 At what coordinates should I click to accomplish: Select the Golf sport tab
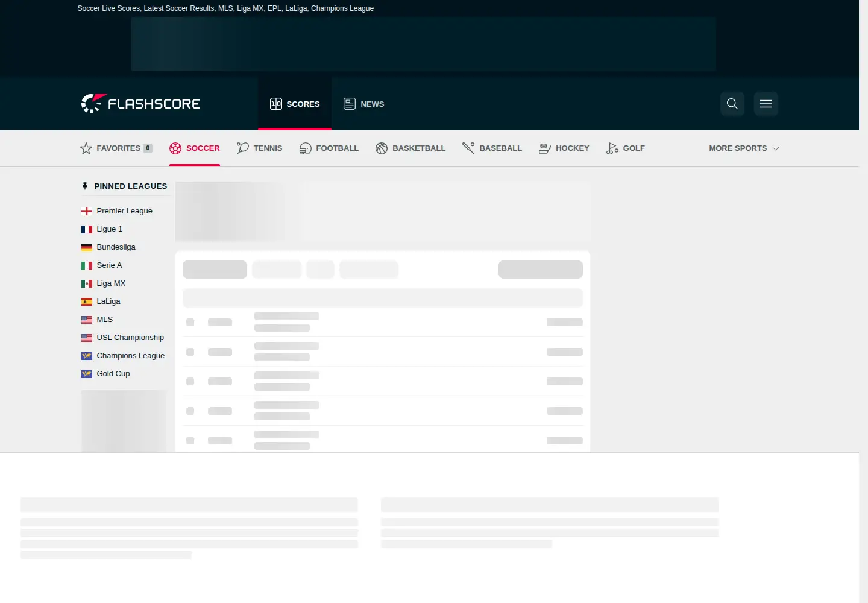[626, 148]
